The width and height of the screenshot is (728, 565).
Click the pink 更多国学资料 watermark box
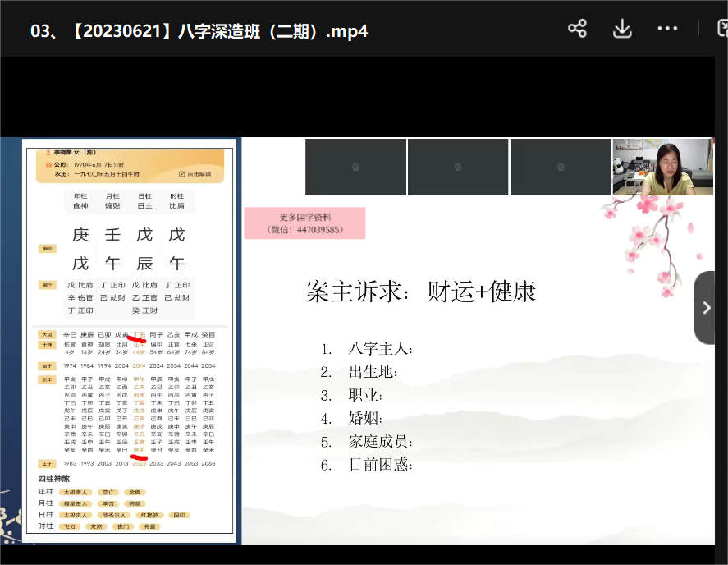(304, 223)
